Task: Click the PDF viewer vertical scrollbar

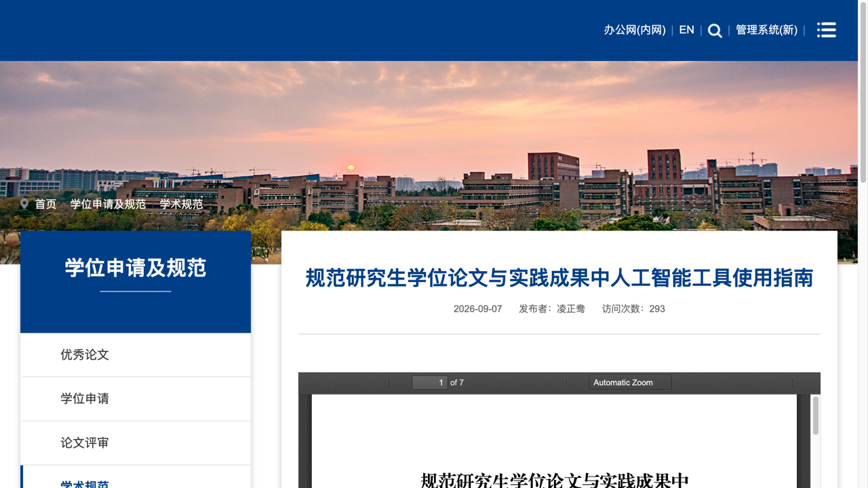Action: pos(816,415)
